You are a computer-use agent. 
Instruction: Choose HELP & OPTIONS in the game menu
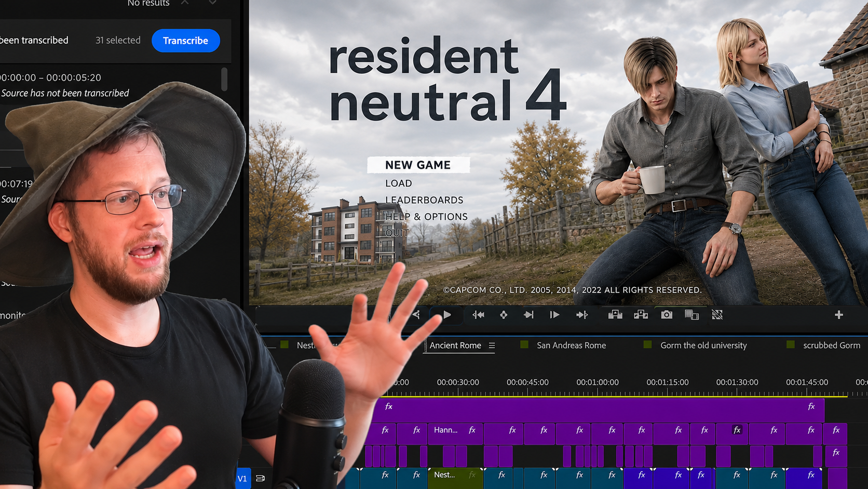(x=426, y=216)
